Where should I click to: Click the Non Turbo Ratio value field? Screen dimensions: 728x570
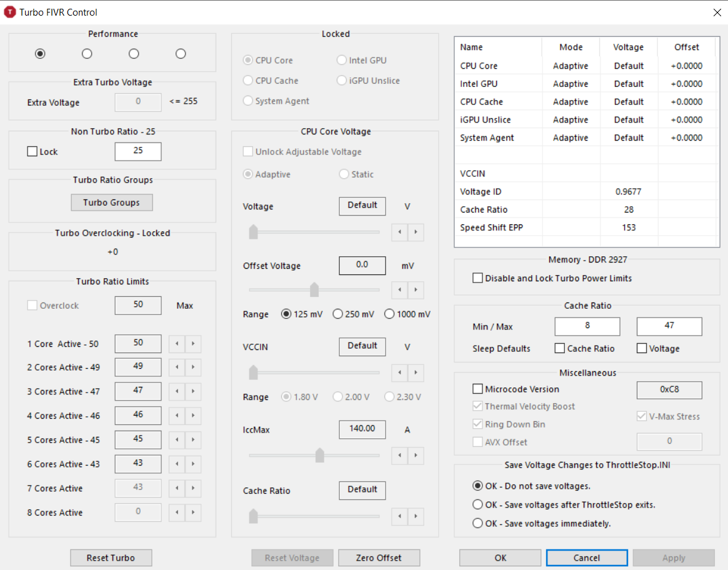click(x=138, y=151)
